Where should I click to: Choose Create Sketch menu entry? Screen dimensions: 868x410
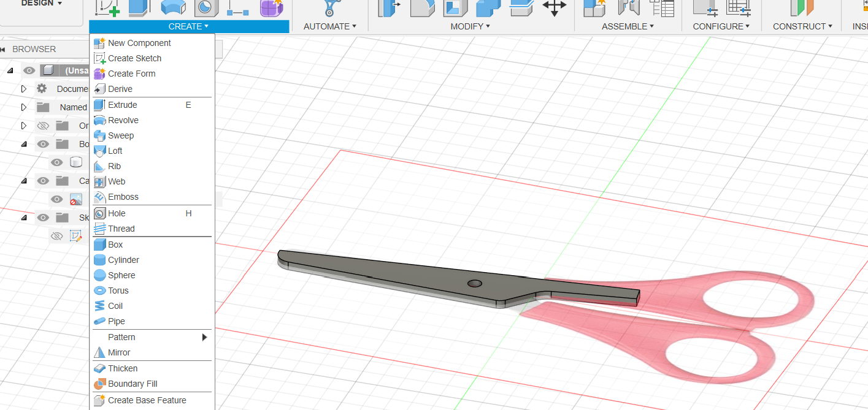coord(152,58)
